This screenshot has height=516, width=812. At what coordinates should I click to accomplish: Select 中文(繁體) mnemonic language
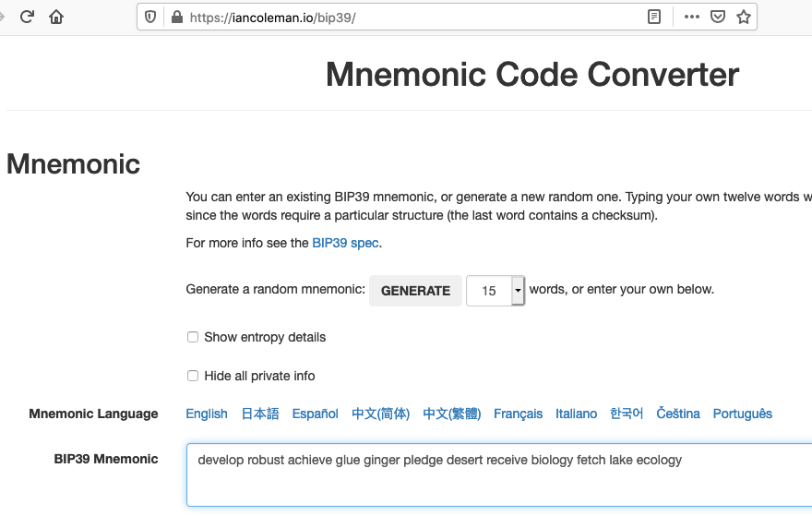451,414
